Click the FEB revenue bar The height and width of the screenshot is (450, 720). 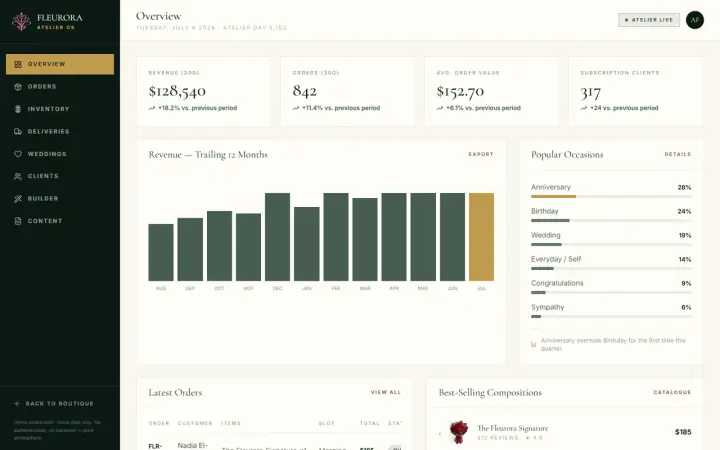click(336, 237)
